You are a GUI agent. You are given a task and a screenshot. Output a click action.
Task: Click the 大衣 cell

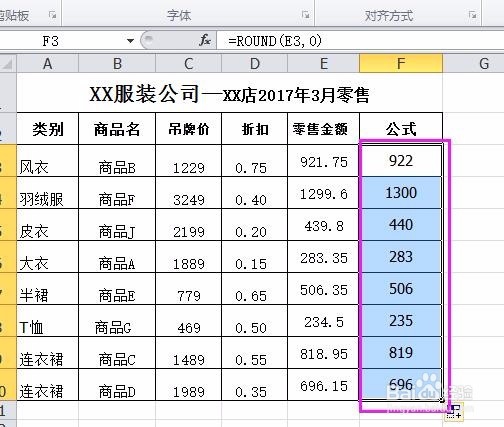tap(48, 257)
